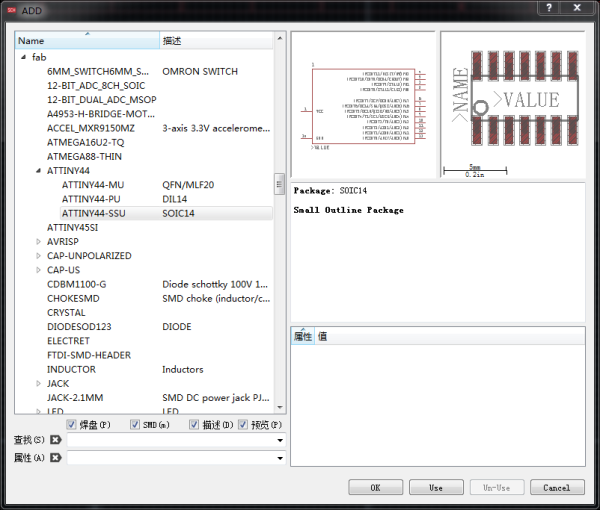This screenshot has width=600, height=510.
Task: Select the INDUCTOR item
Action: point(71,369)
